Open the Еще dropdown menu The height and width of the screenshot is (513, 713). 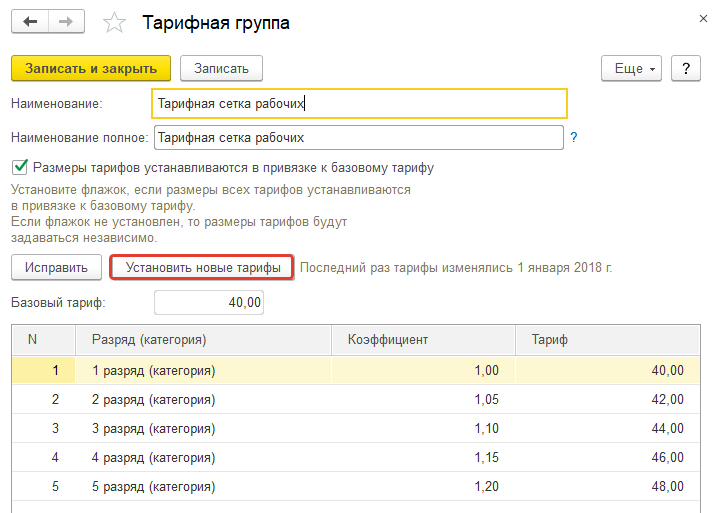tap(630, 68)
